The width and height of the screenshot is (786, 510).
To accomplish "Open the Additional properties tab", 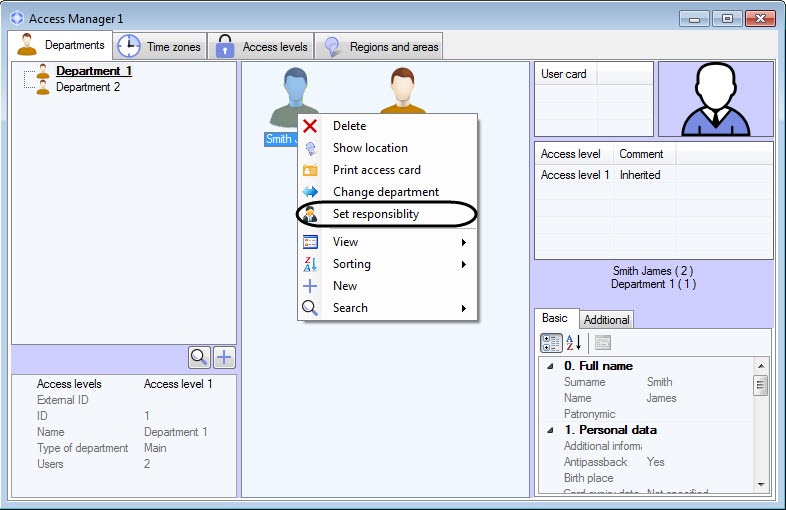I will click(607, 319).
